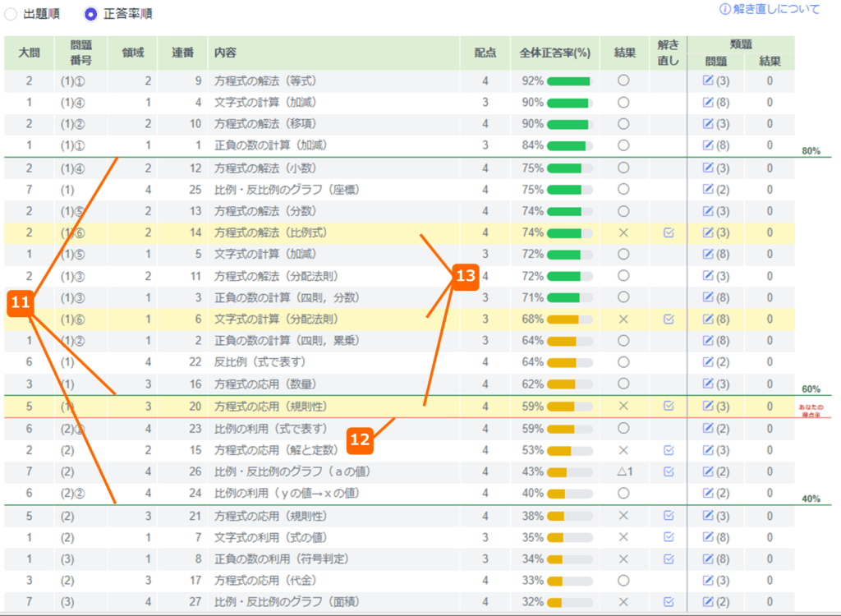Image resolution: width=841 pixels, height=616 pixels.
Task: Toggle 解き直し check for 文字式の計算（分配法則）
Action: [669, 319]
